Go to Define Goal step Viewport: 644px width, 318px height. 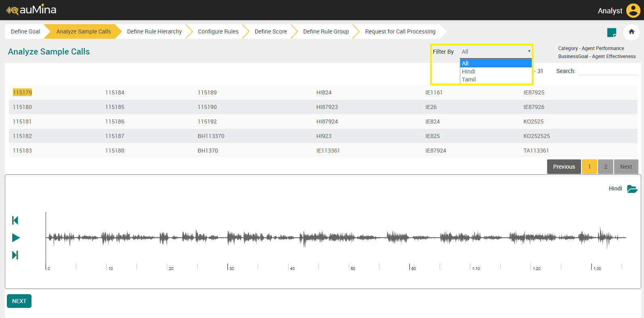[x=25, y=31]
